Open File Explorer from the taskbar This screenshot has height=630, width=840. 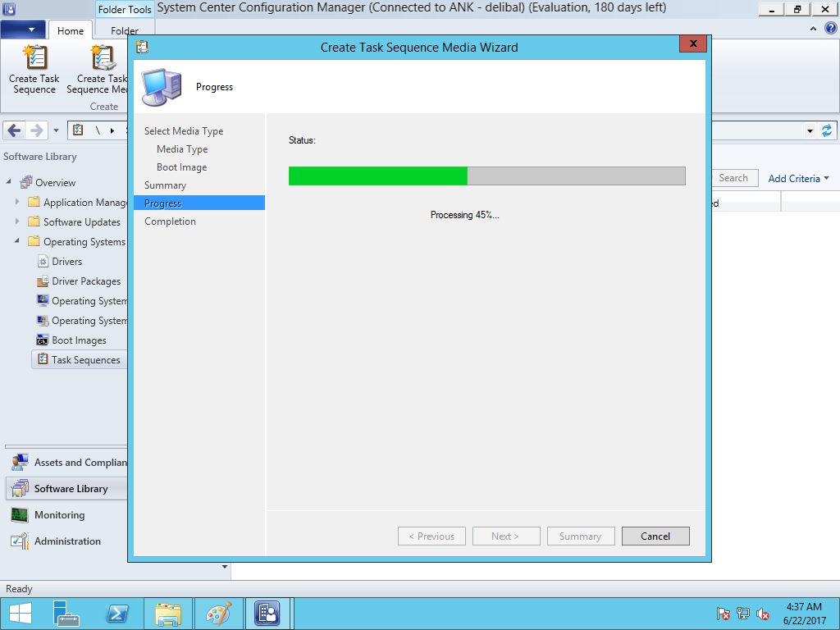tap(168, 614)
